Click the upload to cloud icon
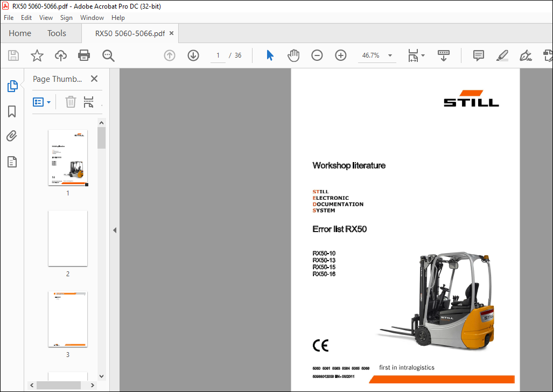Viewport: 553px width, 392px height. [x=61, y=55]
